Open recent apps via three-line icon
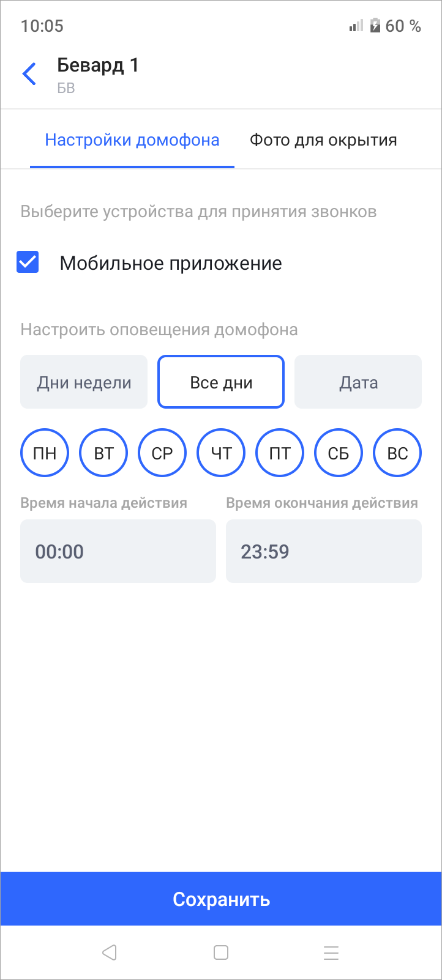The width and height of the screenshot is (442, 980). point(331,952)
